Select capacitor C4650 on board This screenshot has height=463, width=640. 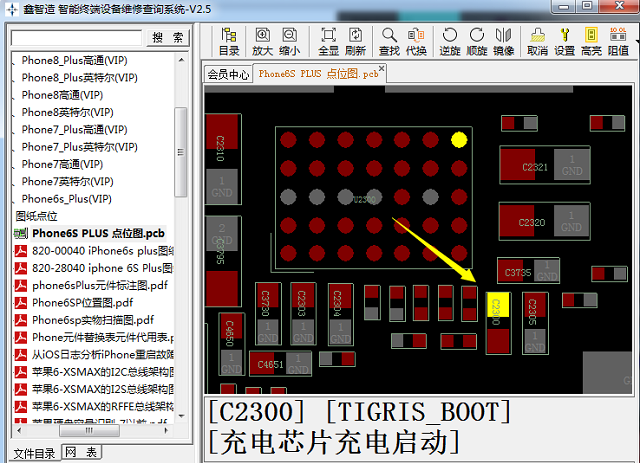(x=231, y=344)
